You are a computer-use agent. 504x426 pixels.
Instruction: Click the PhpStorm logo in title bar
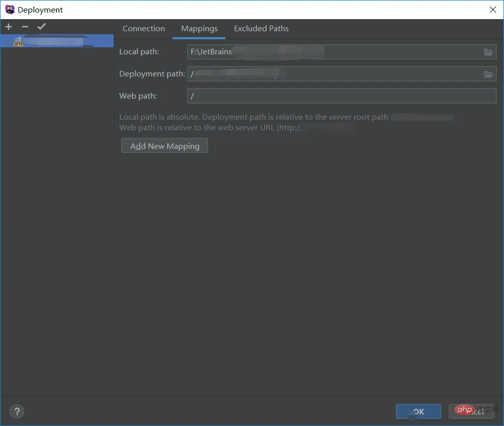click(x=10, y=10)
